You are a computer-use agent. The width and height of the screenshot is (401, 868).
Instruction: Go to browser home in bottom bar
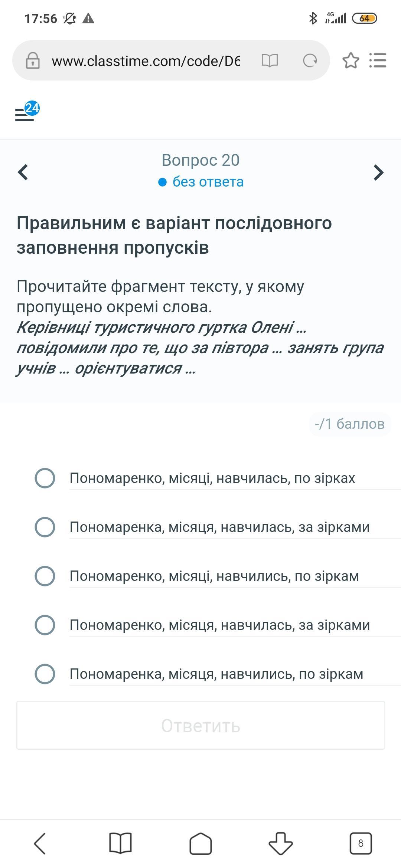200,843
